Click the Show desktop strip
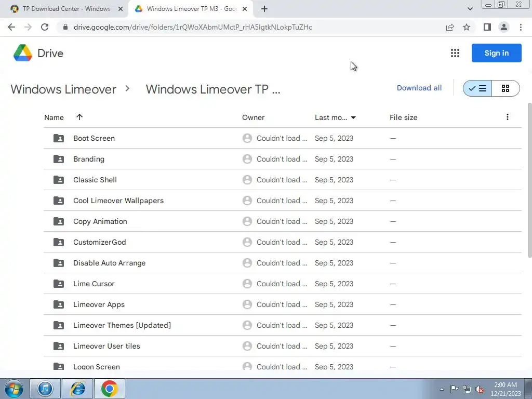The height and width of the screenshot is (399, 532). click(528, 389)
